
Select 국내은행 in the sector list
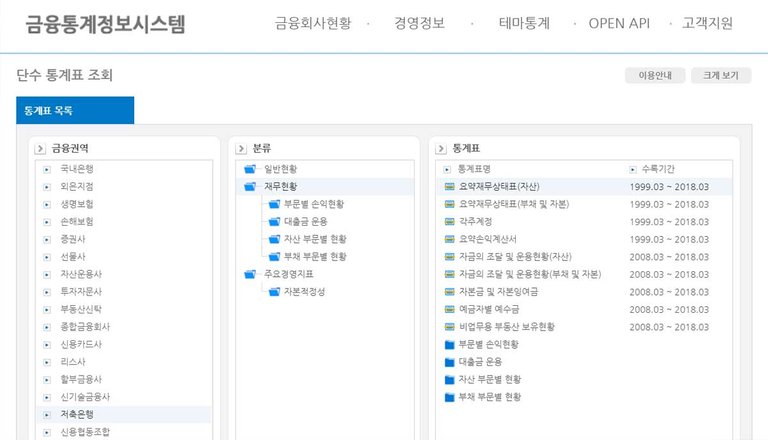pyautogui.click(x=77, y=169)
